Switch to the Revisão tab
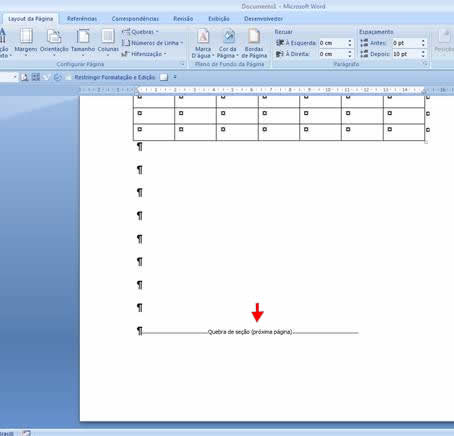454x436 pixels. coord(183,19)
